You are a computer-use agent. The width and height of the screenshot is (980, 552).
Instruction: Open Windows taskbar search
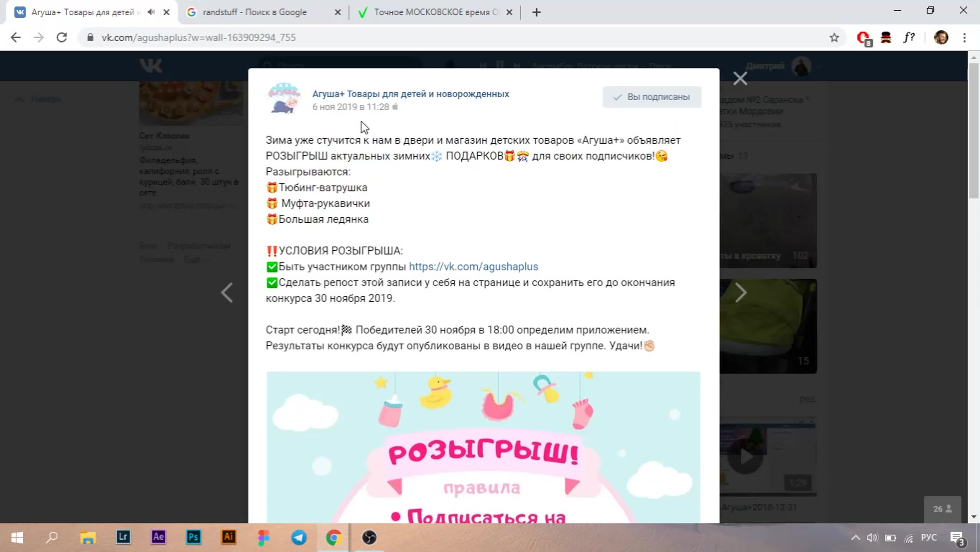[x=52, y=538]
